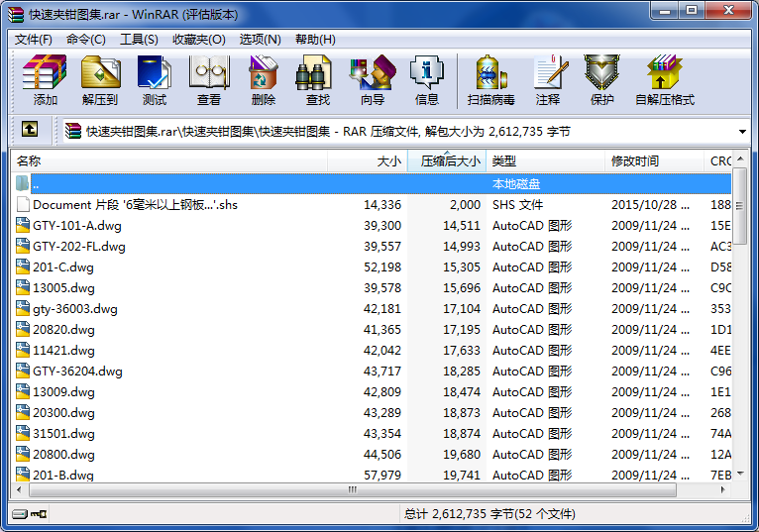Click the icon of 13005.dwg
This screenshot has width=759, height=532.
[22, 287]
